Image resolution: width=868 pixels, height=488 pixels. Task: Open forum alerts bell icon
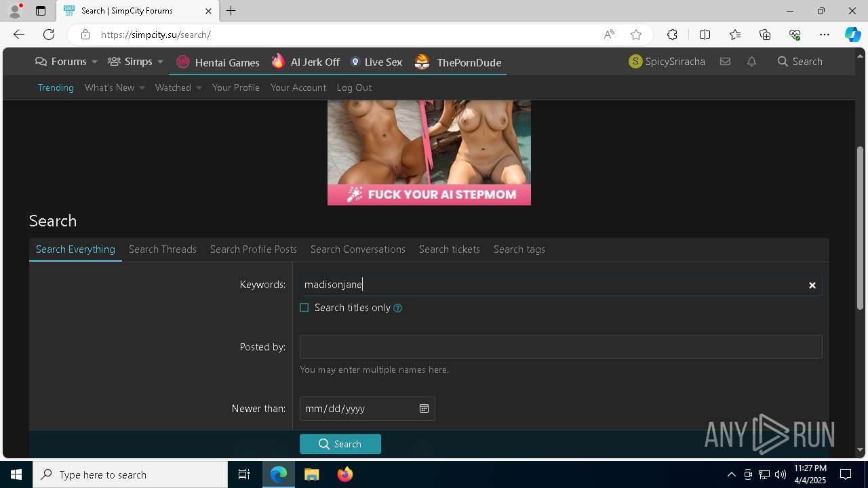751,62
